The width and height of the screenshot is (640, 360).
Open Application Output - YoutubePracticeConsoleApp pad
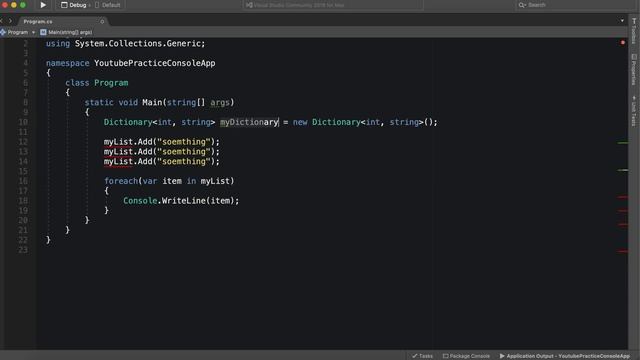564,356
